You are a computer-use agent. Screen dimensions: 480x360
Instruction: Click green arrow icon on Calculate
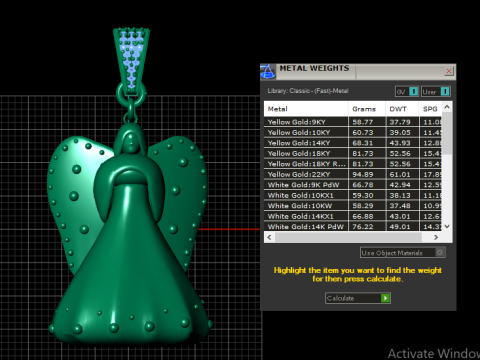click(x=385, y=298)
